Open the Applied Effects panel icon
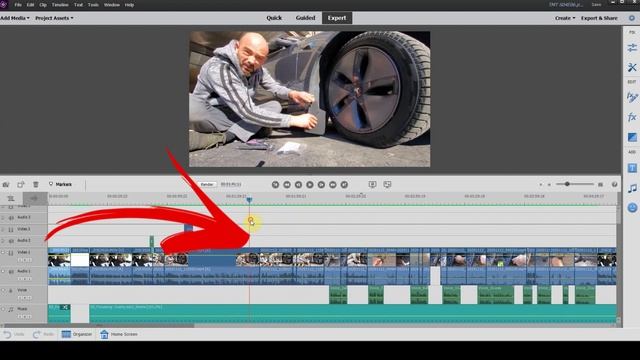This screenshot has width=640, height=360. click(632, 97)
